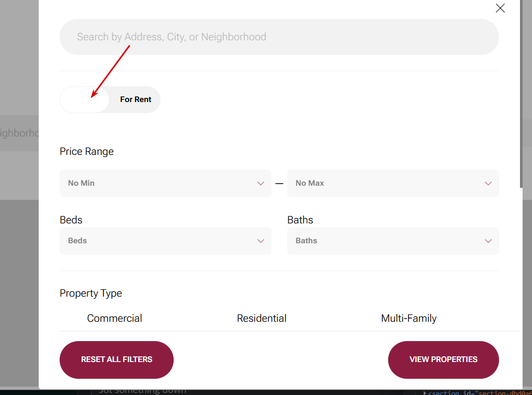Click the chevron arrow in the No Max field
532x395 pixels.
[488, 184]
